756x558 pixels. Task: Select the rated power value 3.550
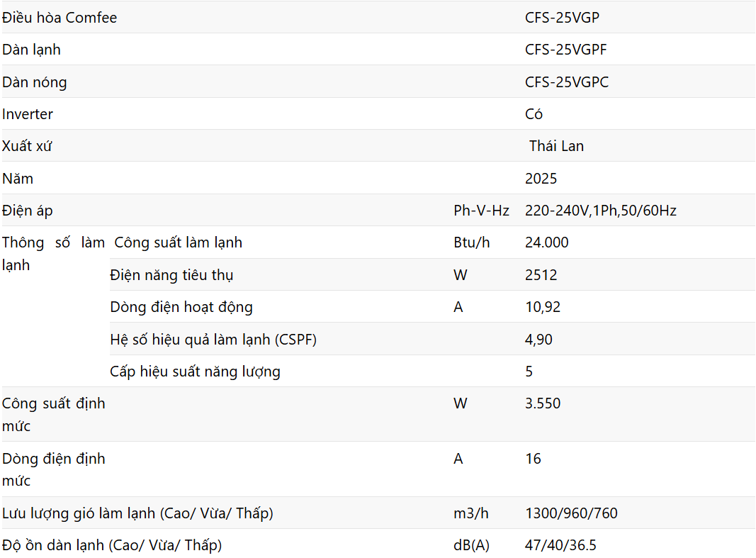point(542,403)
